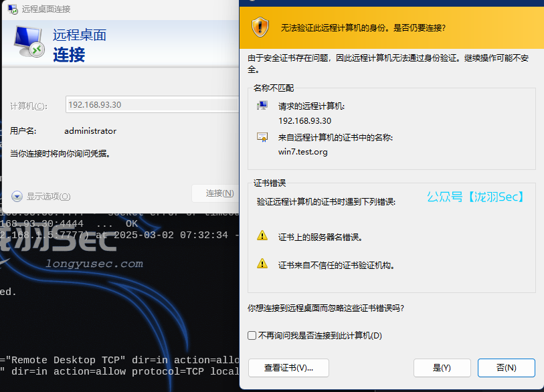Confirm the connection with 是(Y)
544x392 pixels.
[x=442, y=368]
